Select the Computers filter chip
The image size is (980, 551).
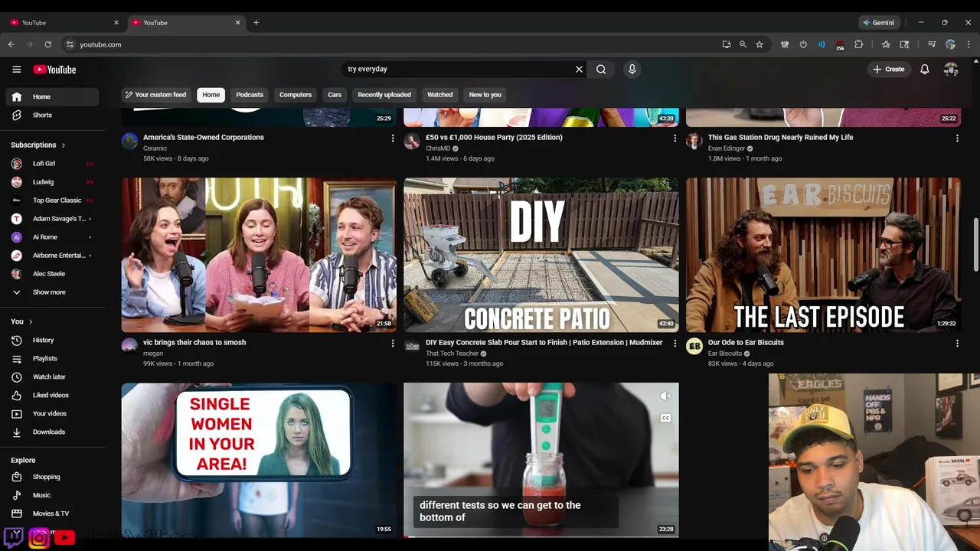click(296, 95)
